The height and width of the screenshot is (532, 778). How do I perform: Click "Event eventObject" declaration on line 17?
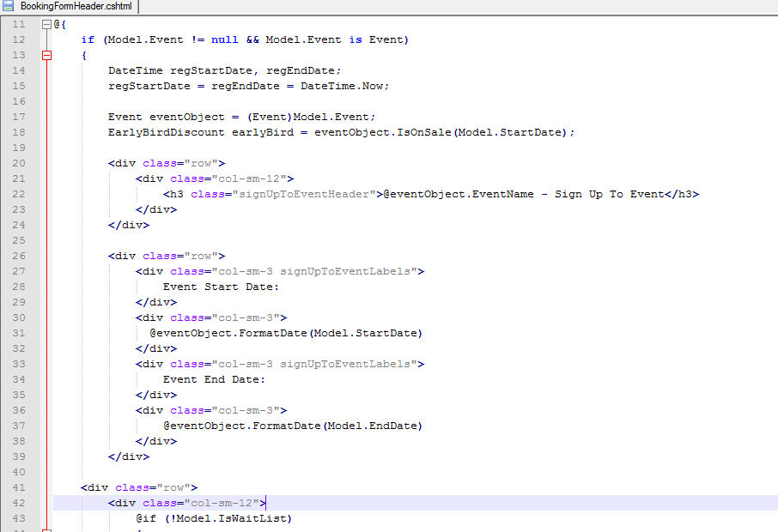click(x=167, y=117)
